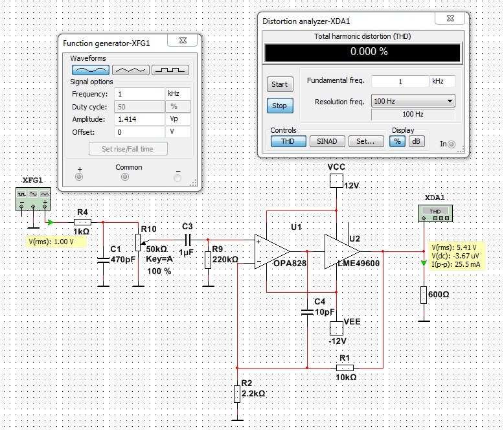
Task: Select resistor R2 2.2kΩ
Action: tap(237, 394)
